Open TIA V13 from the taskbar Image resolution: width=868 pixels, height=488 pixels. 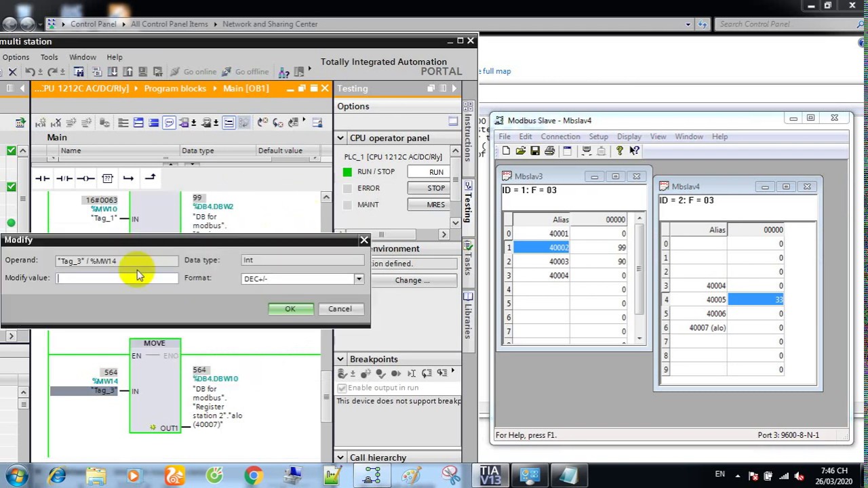point(490,476)
